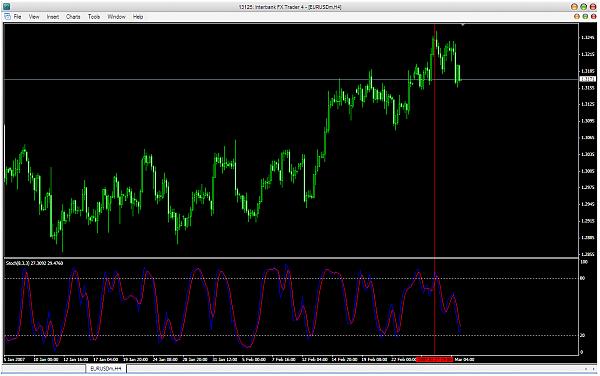Minimize the main trader window
This screenshot has width=600, height=376.
click(574, 7)
